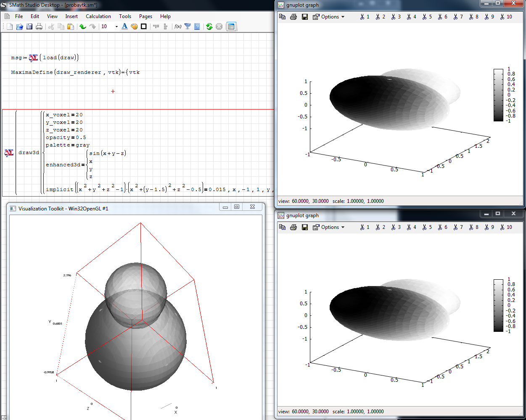Viewport: 526px width, 420px height.
Task: Click the f(x) insert function icon
Action: pyautogui.click(x=178, y=26)
